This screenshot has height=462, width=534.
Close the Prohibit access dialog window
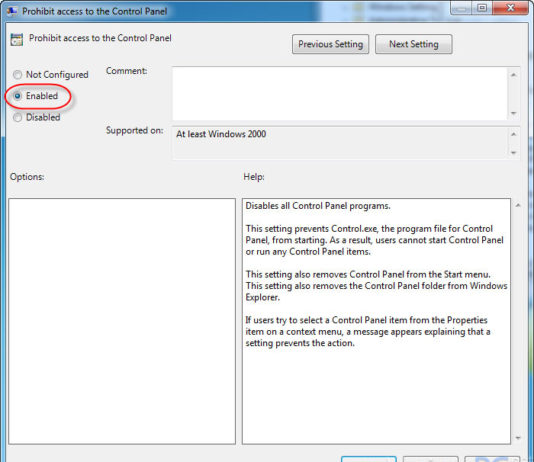(510, 8)
